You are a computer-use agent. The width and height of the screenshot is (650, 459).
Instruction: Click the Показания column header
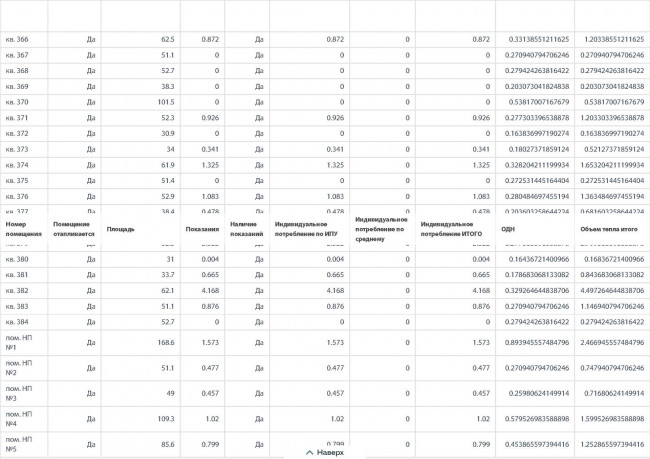pos(202,229)
